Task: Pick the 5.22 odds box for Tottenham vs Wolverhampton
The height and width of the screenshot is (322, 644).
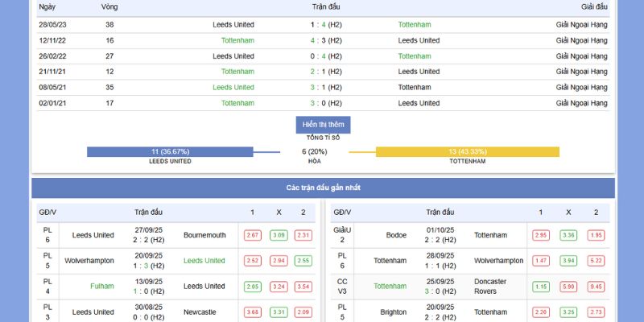Action: tap(597, 261)
